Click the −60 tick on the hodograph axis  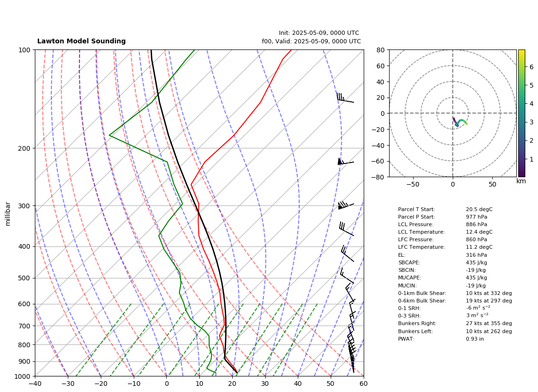(x=378, y=161)
